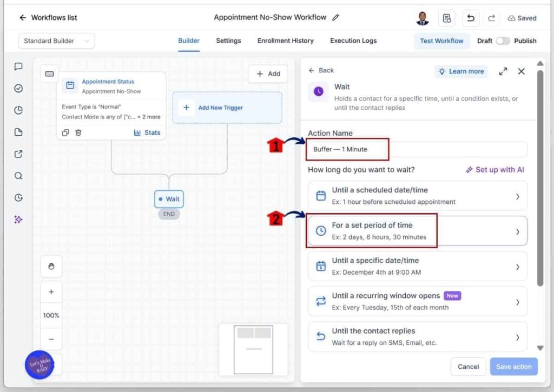Expand 'Until the contact replies' option

[418, 336]
